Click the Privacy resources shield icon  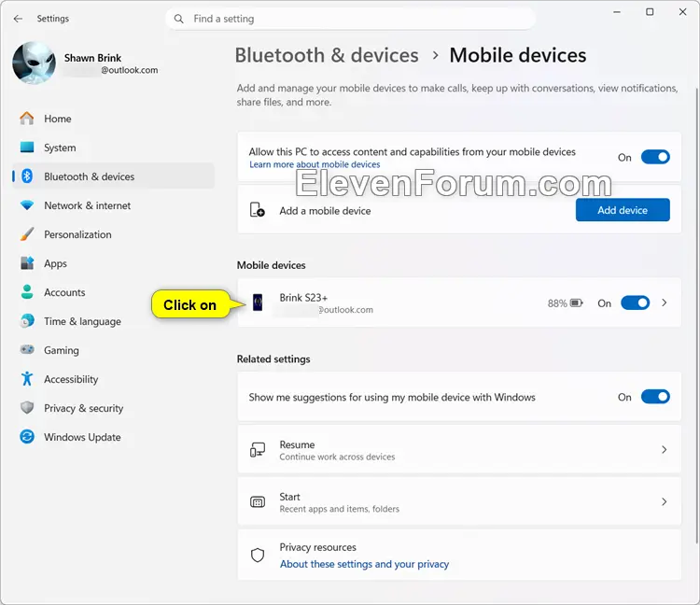coord(258,555)
